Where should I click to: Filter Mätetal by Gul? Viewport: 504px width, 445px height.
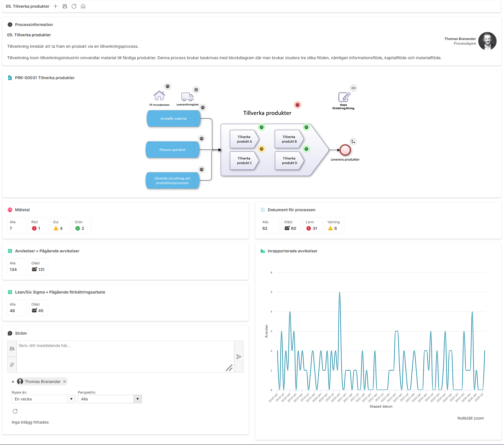(x=60, y=226)
